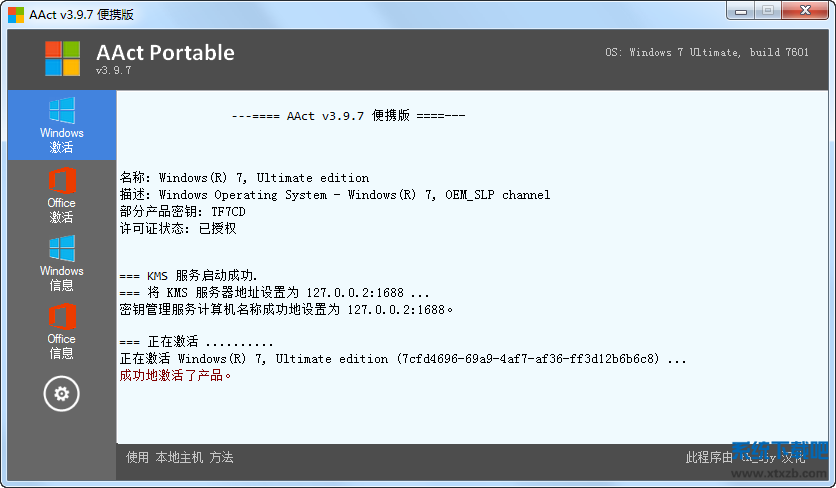836x488 pixels.
Task: Open settings via the gear icon
Action: tap(61, 394)
